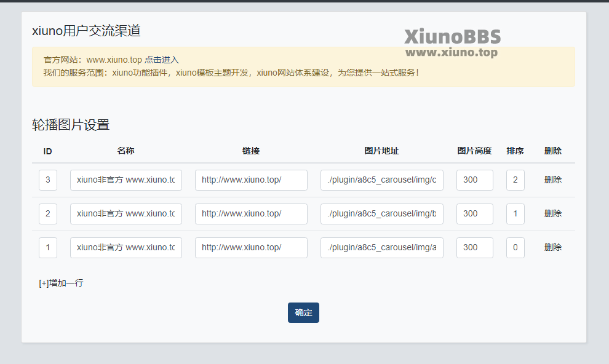Click the 轮播图片设置 section heading

point(71,125)
